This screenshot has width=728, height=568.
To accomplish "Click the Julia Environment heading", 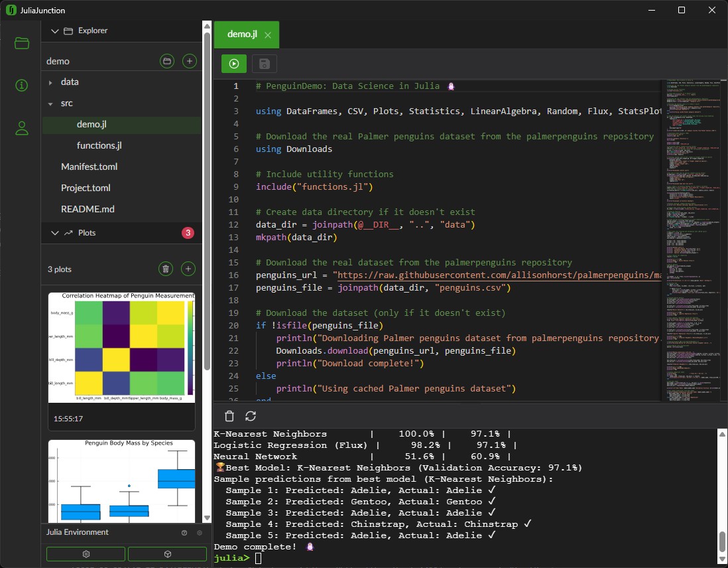I will 77,532.
